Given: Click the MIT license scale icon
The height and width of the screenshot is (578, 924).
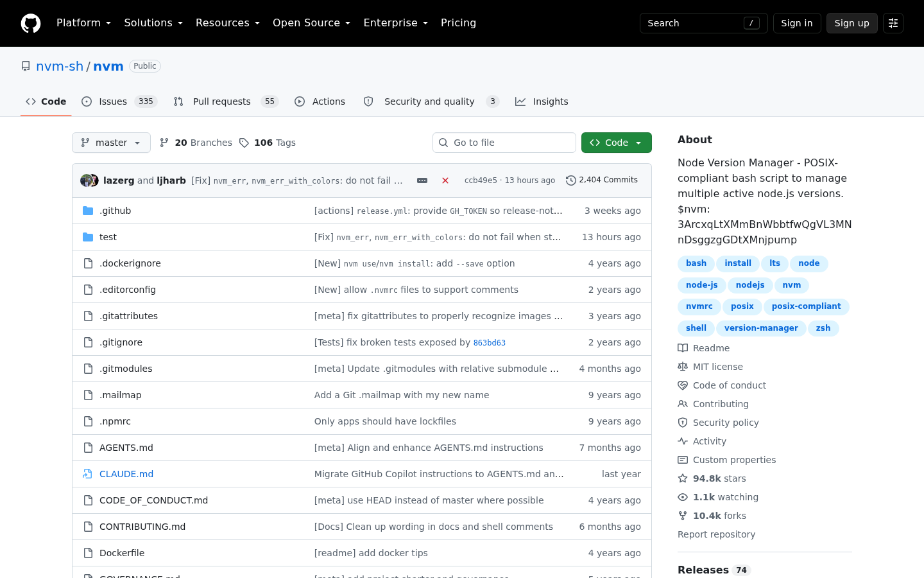Looking at the screenshot, I should click(x=683, y=367).
